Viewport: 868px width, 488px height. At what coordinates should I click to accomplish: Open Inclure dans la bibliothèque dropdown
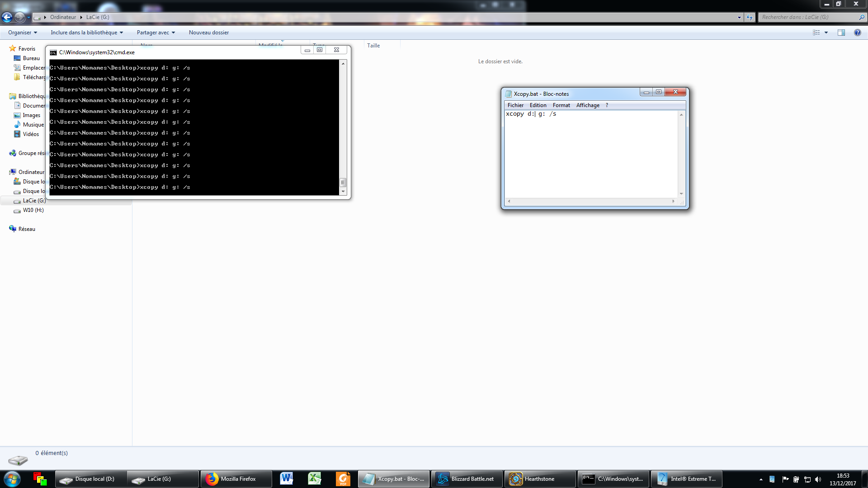coord(87,33)
